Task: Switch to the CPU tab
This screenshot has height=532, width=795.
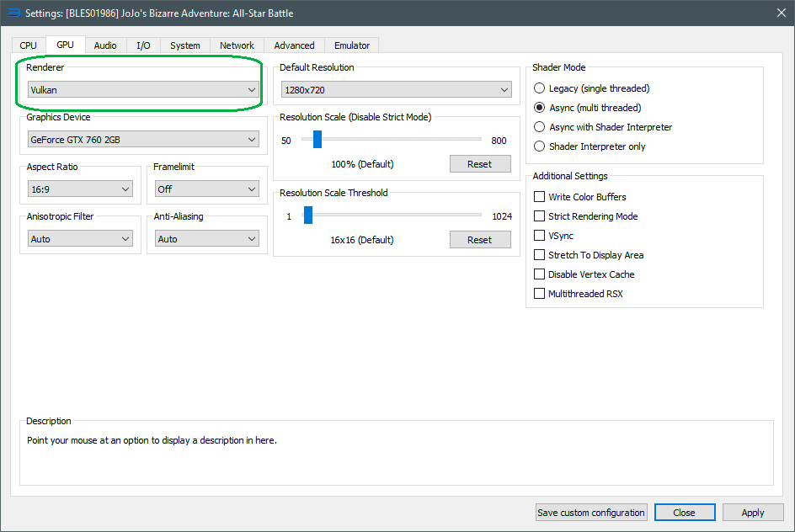Action: pyautogui.click(x=29, y=45)
